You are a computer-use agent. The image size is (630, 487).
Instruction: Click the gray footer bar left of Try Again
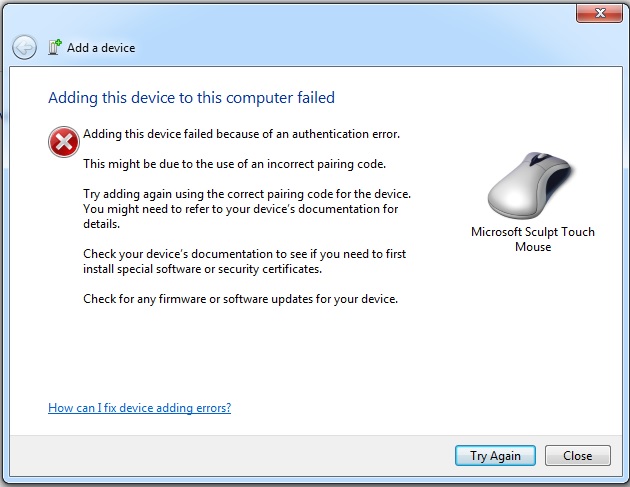point(231,456)
